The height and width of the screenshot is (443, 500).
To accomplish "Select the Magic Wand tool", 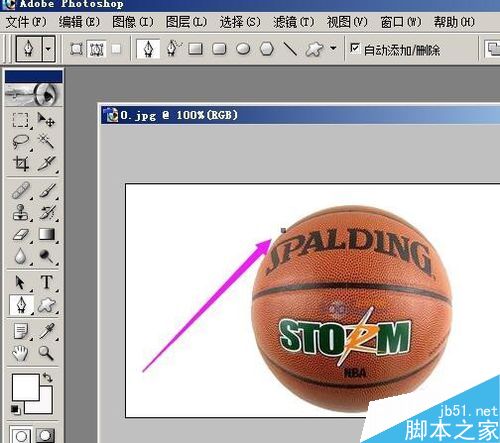I will (x=46, y=141).
